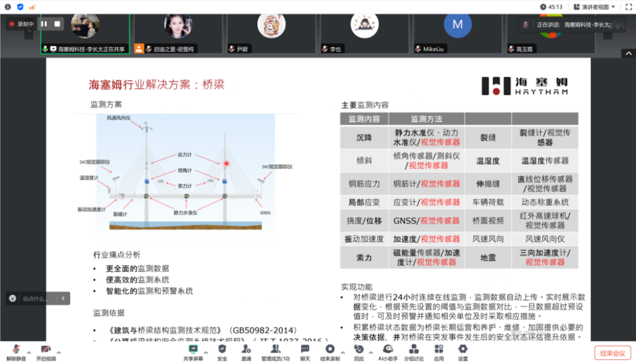Click the 行业痛点分析 heading
Viewport: 636px width, 364px height.
coord(117,255)
